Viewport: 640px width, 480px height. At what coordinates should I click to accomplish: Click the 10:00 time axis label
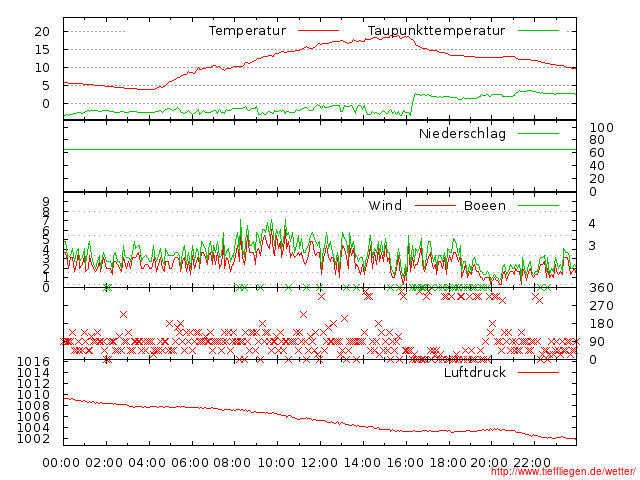276,463
